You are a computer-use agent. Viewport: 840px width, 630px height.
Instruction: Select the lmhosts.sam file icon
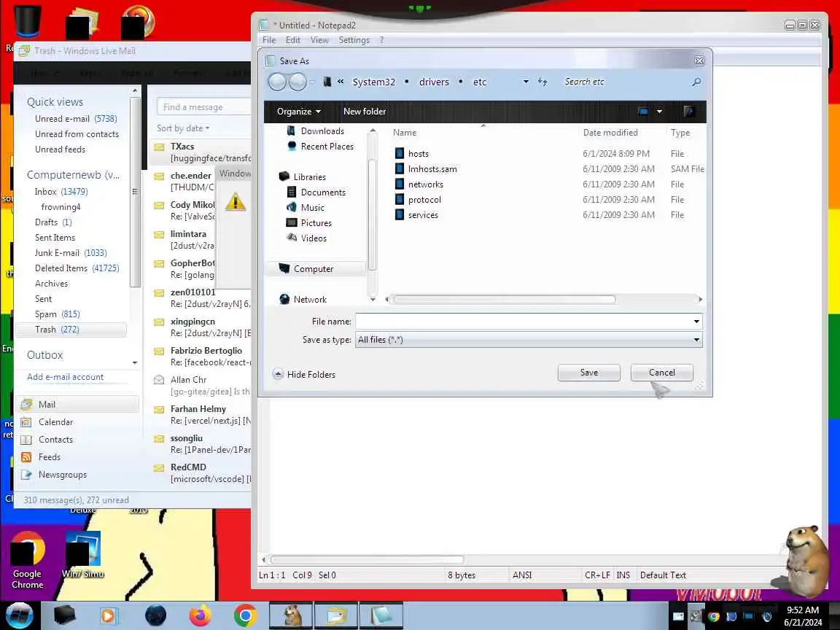tap(399, 168)
